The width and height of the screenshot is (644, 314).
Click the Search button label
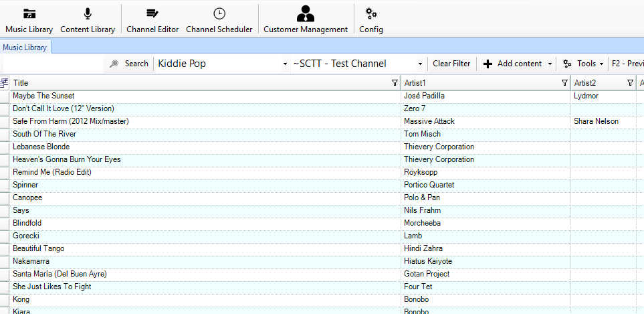pyautogui.click(x=136, y=64)
